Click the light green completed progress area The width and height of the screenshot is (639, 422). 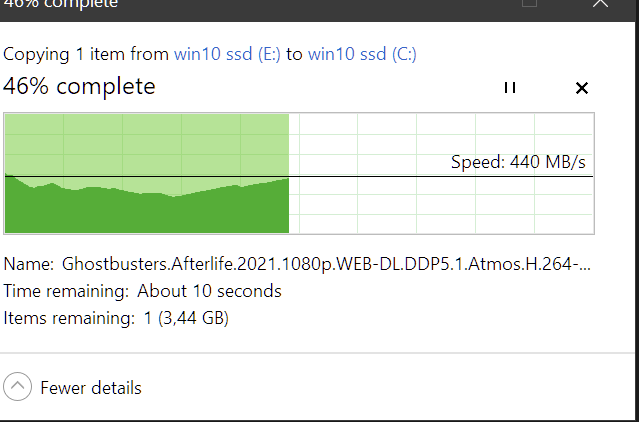pos(147,147)
